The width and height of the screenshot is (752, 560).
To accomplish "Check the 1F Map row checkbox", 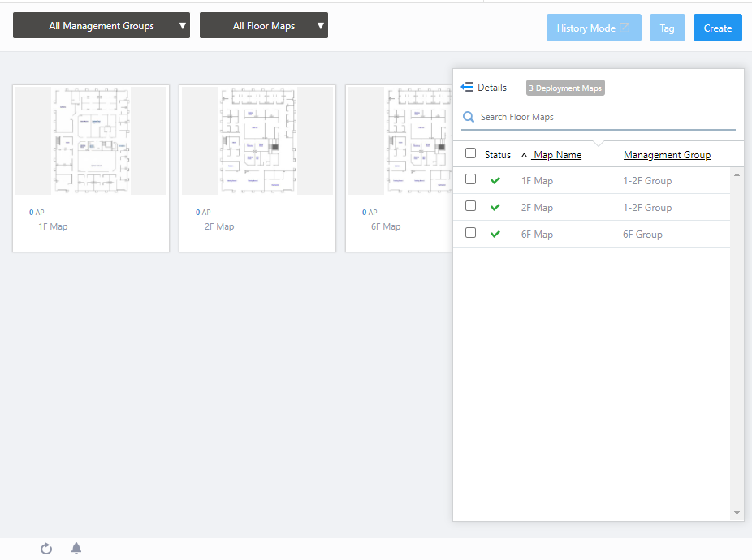I will click(470, 179).
